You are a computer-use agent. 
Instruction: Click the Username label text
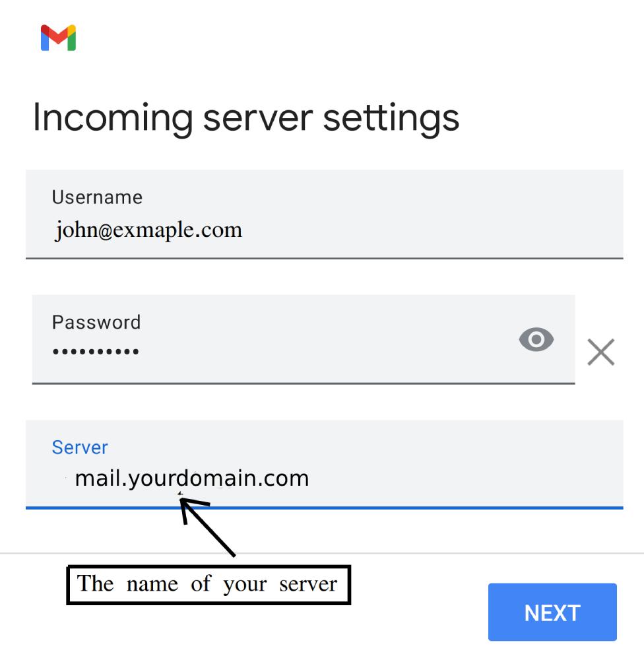tap(96, 197)
